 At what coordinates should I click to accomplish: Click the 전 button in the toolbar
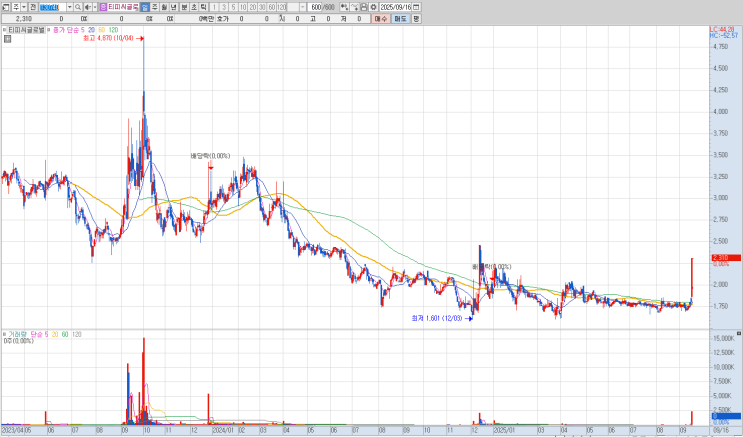coord(33,7)
